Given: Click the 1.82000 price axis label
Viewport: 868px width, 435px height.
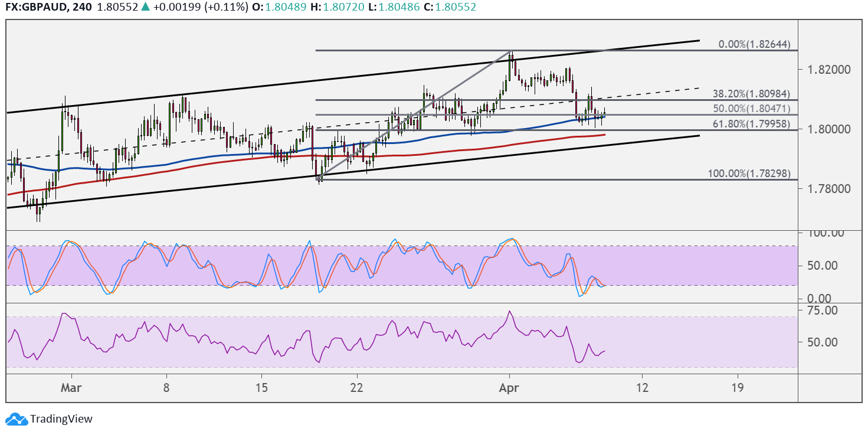Looking at the screenshot, I should 826,70.
